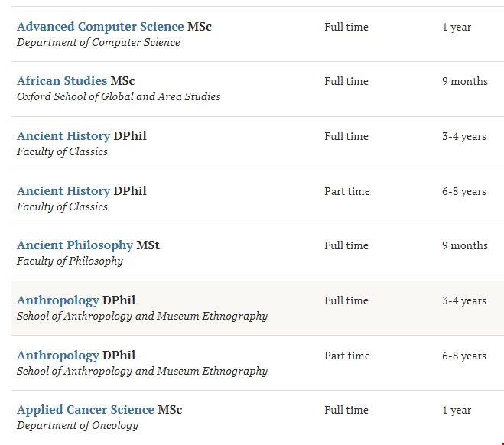Open the part-time Anthropology DPhil link
Viewport: 504px width, 445px height.
58,356
